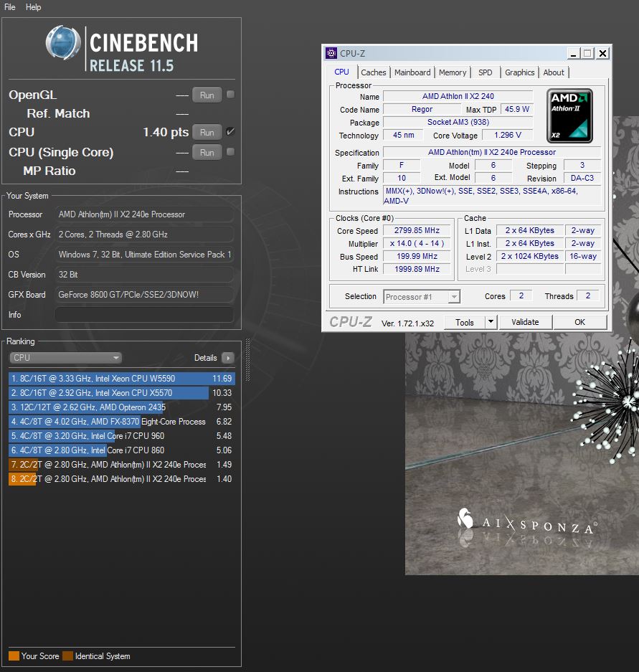The width and height of the screenshot is (639, 672).
Task: Switch to the Caches tab in CPU-Z
Action: click(x=373, y=72)
